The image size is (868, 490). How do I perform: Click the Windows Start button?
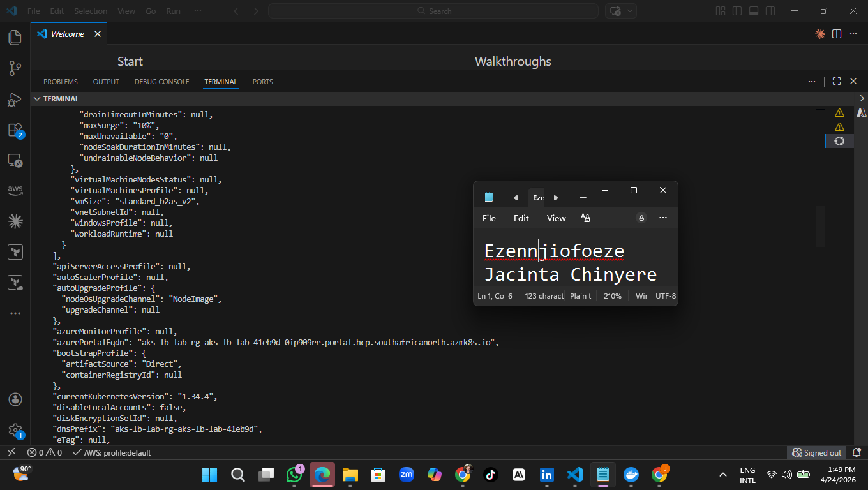pyautogui.click(x=209, y=475)
